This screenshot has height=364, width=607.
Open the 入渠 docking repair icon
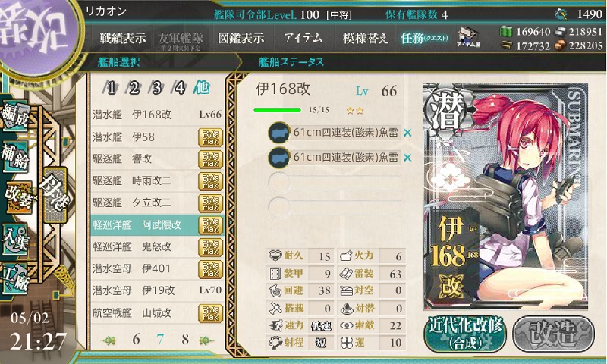[x=15, y=239]
